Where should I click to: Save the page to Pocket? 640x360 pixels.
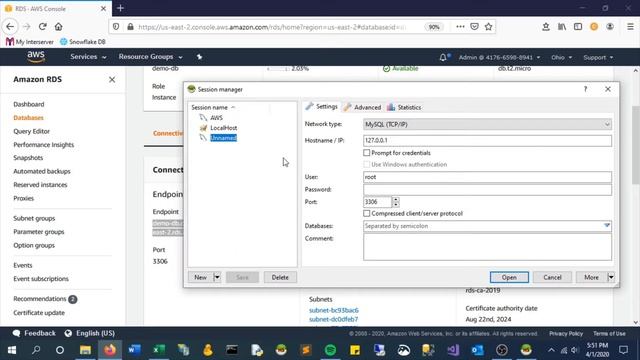pos(474,27)
